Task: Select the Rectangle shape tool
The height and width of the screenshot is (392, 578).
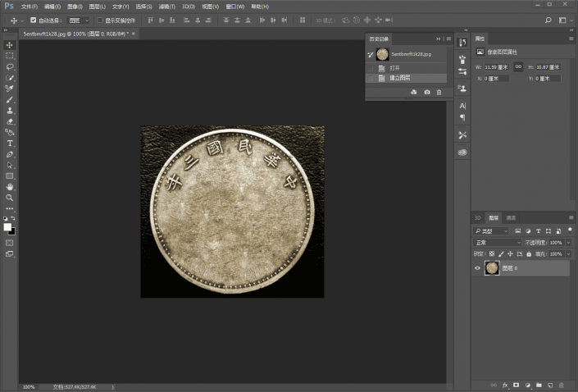Action: [10, 175]
